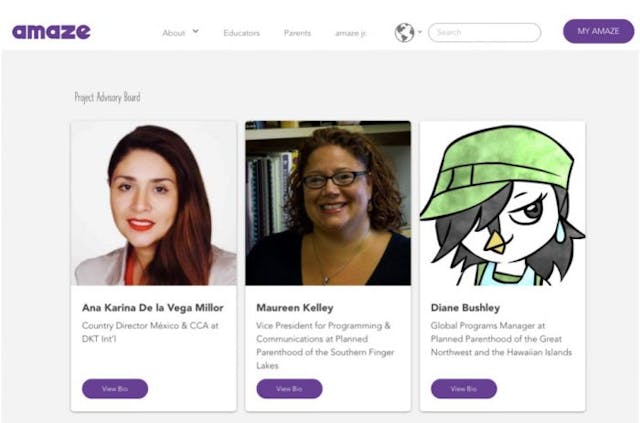Click Maureen Kelley's portrait photo
The width and height of the screenshot is (640, 423).
[x=328, y=204]
